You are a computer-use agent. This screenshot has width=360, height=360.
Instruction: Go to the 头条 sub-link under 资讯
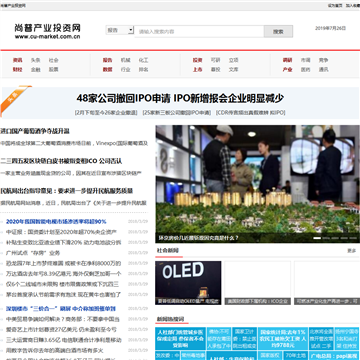pyautogui.click(x=35, y=60)
